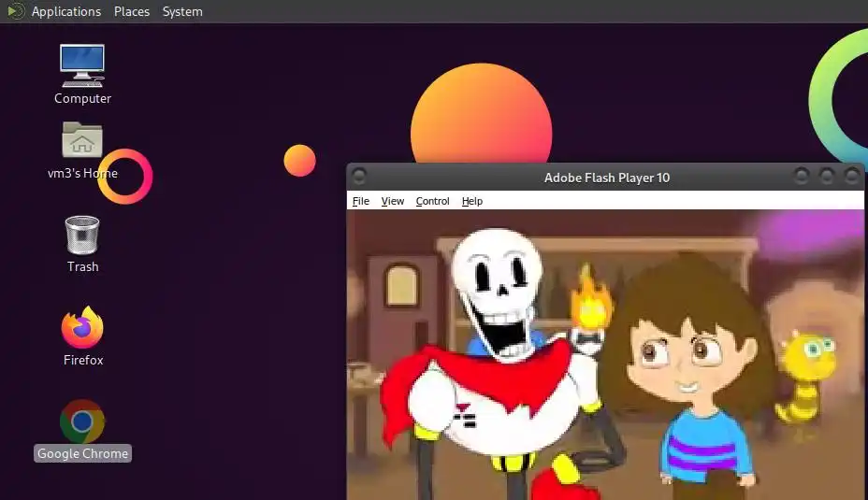Open the System menu
868x500 pixels.
tap(182, 11)
